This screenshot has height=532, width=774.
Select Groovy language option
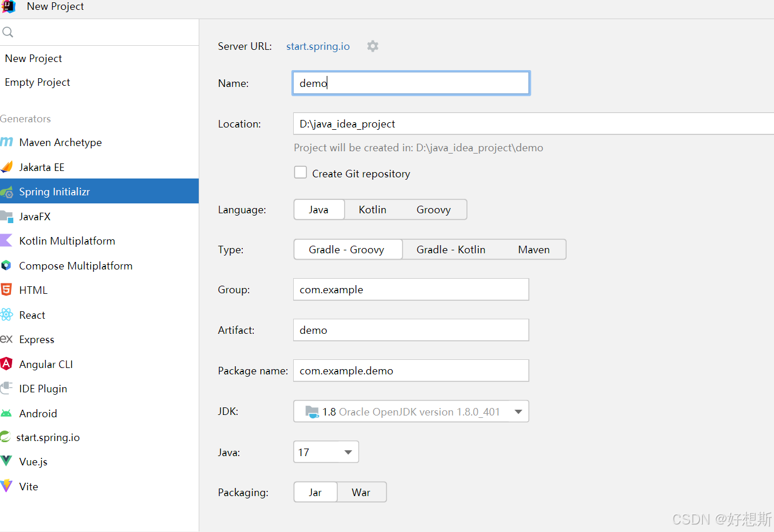tap(433, 210)
